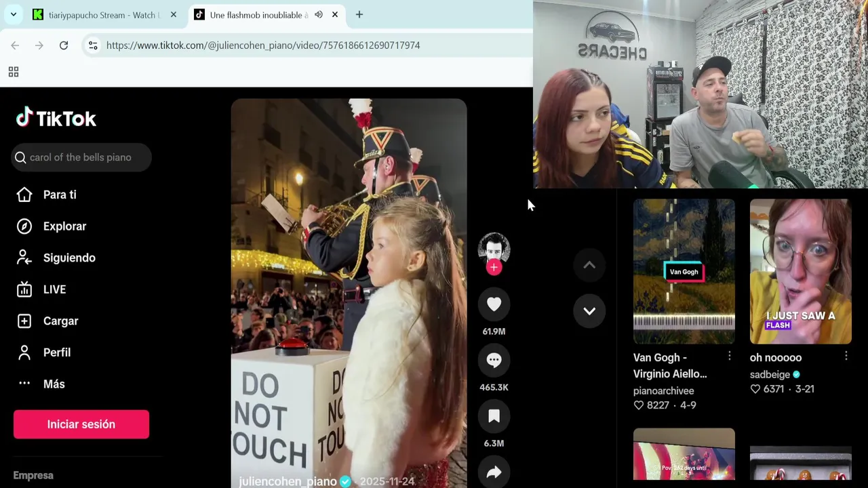Switch to tiariypapucho Stream tab
Viewport: 868px width, 488px height.
pyautogui.click(x=105, y=15)
